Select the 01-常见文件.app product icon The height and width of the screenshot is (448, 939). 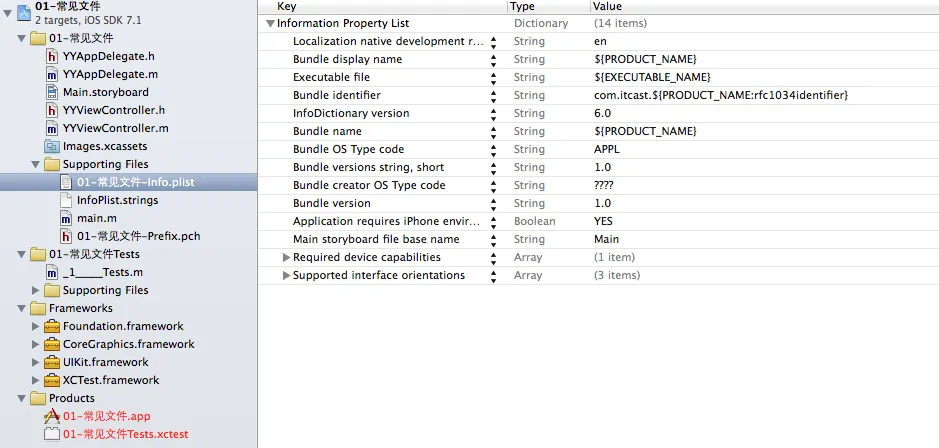[x=53, y=416]
